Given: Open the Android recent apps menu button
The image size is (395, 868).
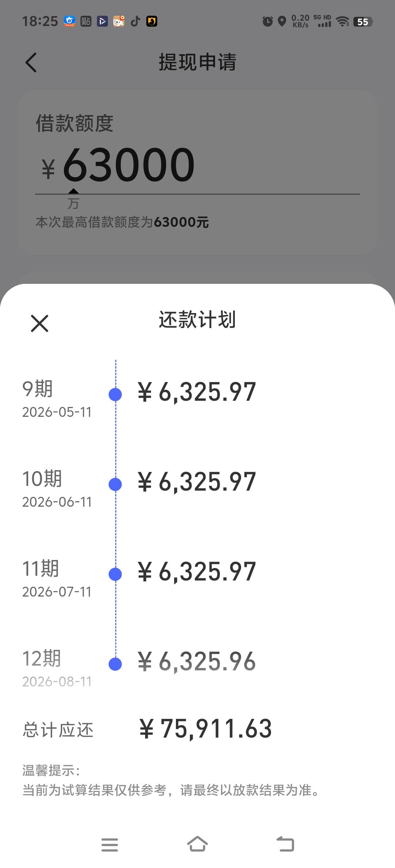Looking at the screenshot, I should pyautogui.click(x=110, y=845).
